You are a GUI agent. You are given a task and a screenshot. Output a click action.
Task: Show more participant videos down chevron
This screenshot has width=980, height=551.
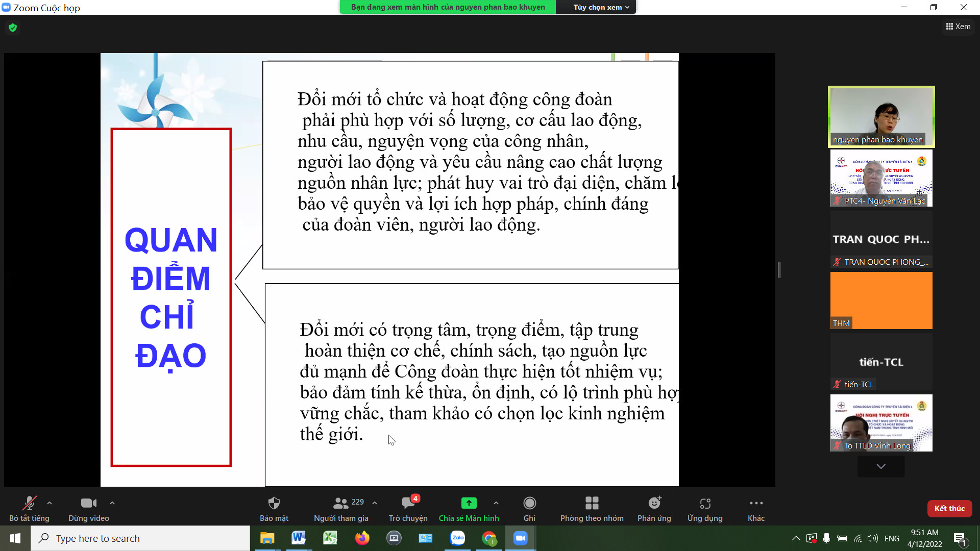tap(881, 466)
